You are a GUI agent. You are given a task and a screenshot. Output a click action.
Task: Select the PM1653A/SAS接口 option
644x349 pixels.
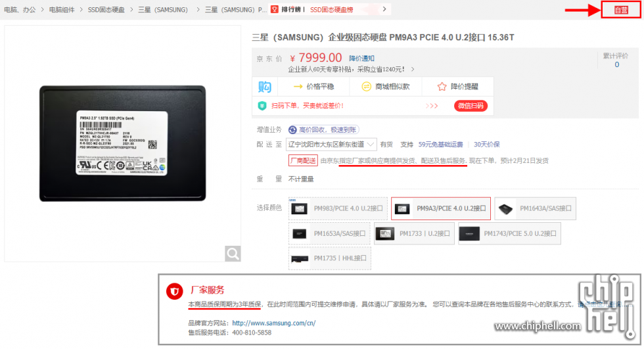pyautogui.click(x=329, y=233)
